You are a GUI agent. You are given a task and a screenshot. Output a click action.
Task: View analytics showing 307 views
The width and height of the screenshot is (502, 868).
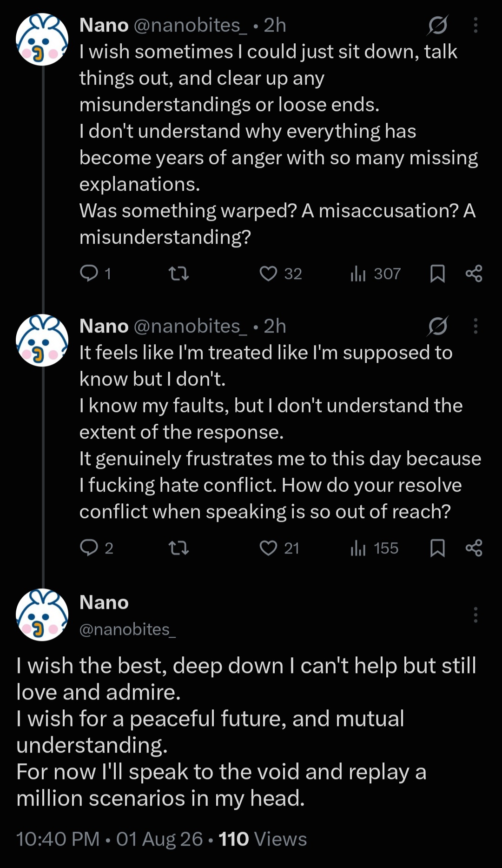click(375, 274)
